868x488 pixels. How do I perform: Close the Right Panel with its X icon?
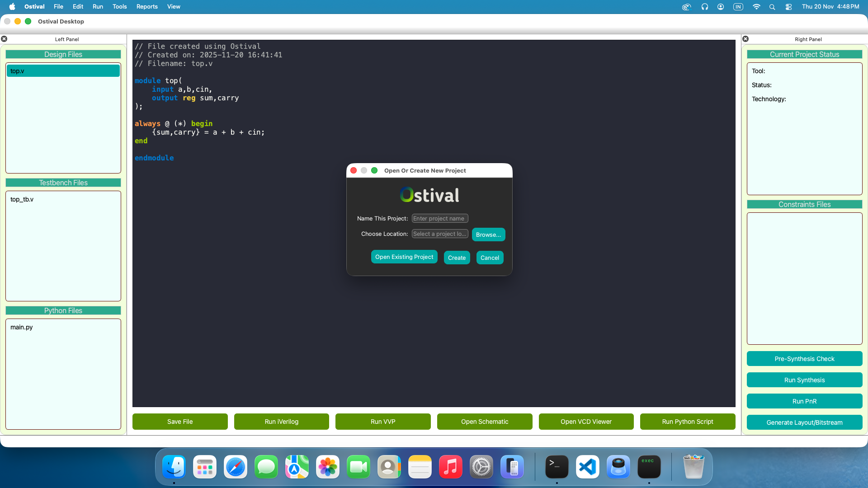click(745, 39)
